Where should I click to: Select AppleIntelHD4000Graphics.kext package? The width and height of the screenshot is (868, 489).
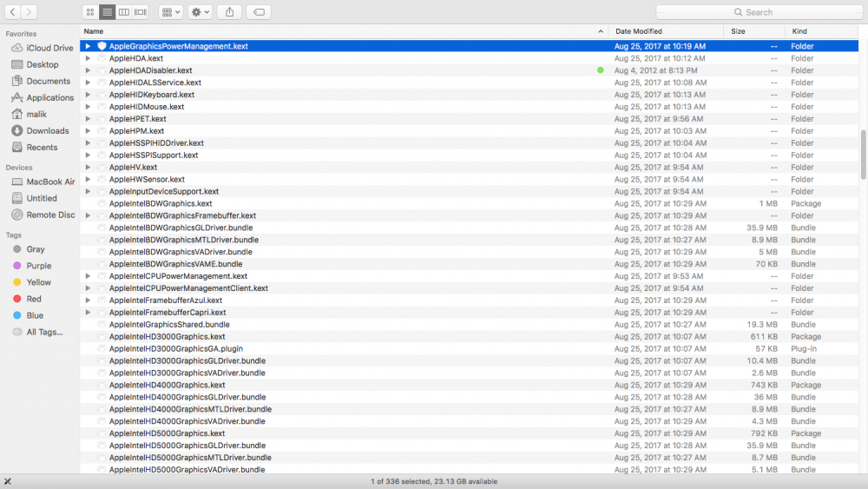point(470,386)
